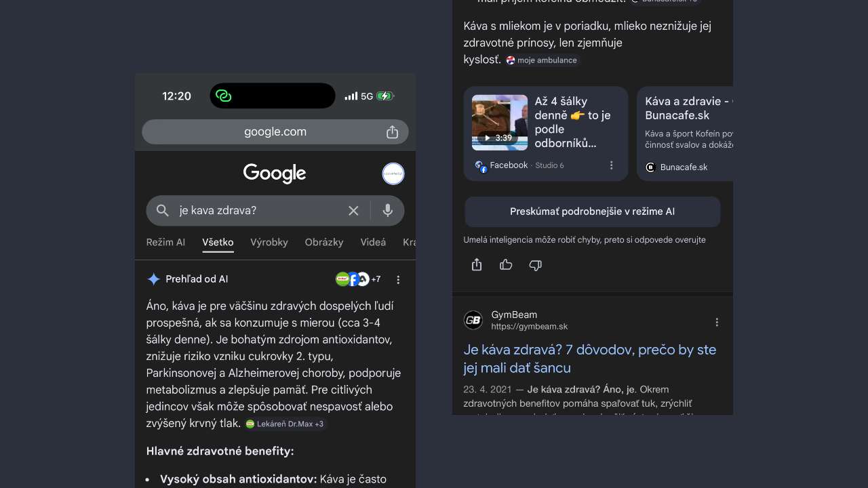The height and width of the screenshot is (488, 868).
Task: Give the AI answer a thumbs down
Action: pyautogui.click(x=535, y=264)
